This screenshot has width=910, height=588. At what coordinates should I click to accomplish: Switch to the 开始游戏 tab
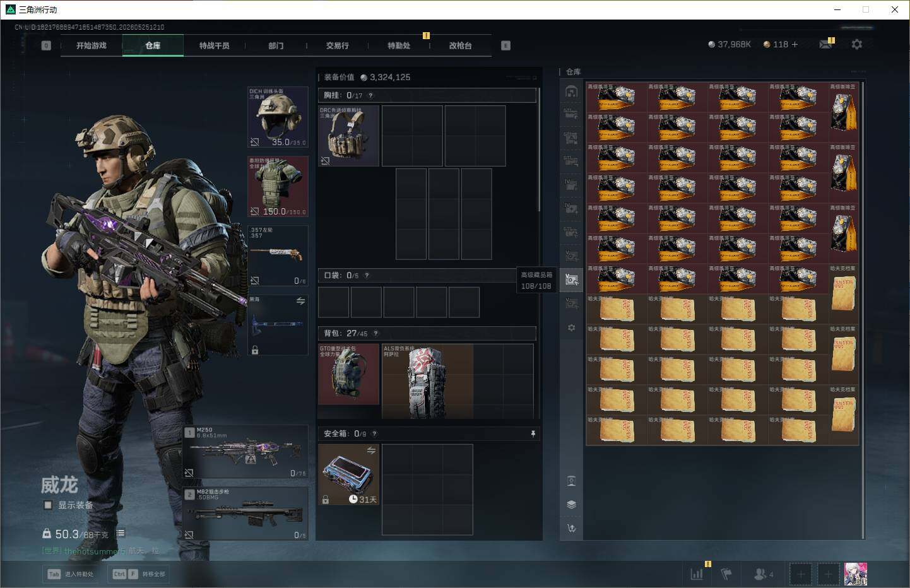point(92,45)
